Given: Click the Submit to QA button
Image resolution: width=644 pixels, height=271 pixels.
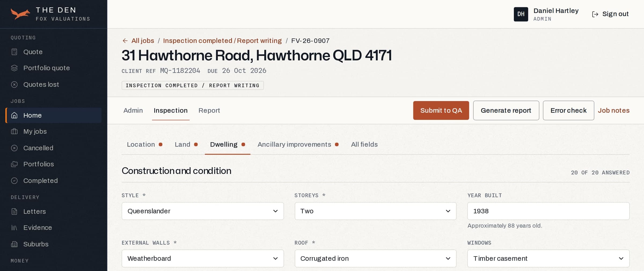Looking at the screenshot, I should coord(441,111).
